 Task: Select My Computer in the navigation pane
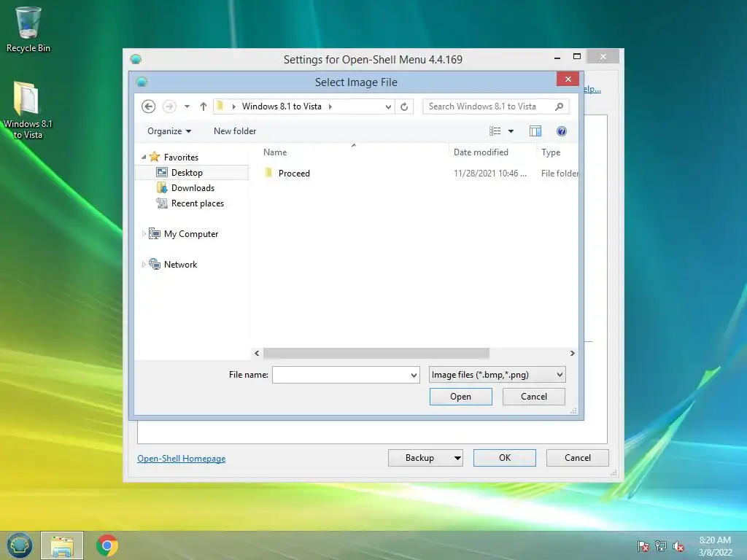[x=191, y=234]
